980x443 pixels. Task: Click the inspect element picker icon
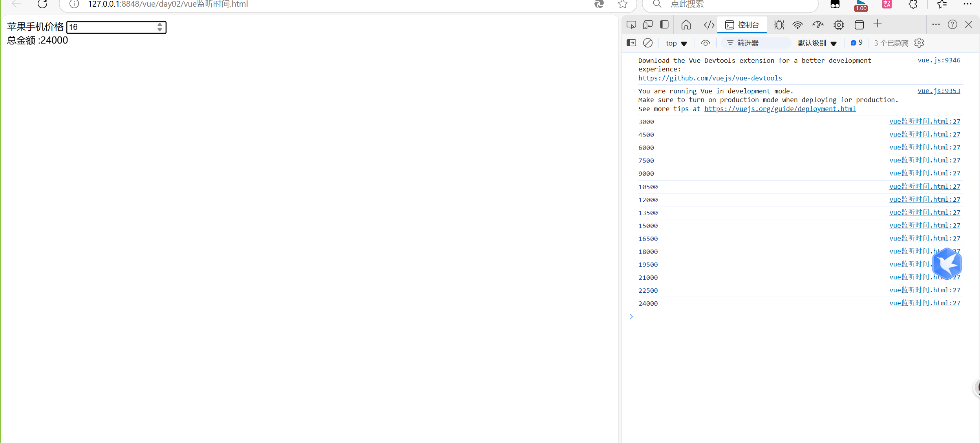pos(631,25)
